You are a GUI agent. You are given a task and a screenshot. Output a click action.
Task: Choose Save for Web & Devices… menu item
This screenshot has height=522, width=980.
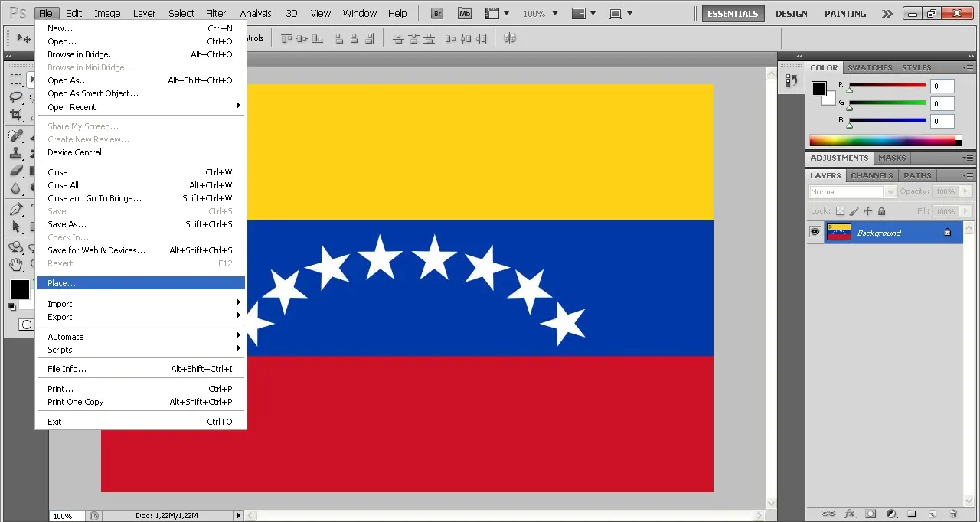click(x=141, y=250)
